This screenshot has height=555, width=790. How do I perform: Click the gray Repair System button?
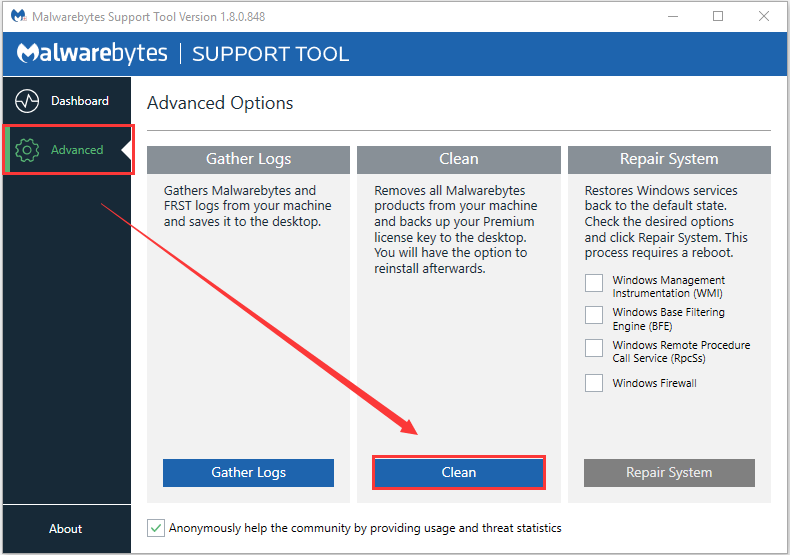click(x=669, y=472)
